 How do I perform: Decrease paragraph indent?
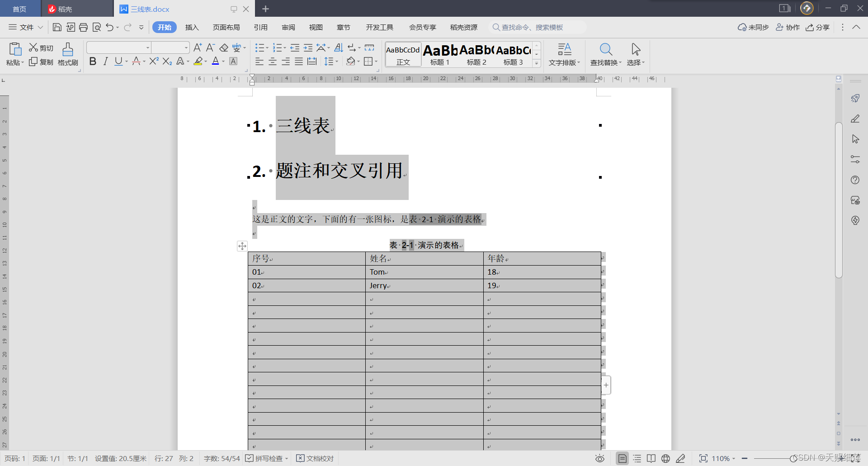click(295, 48)
